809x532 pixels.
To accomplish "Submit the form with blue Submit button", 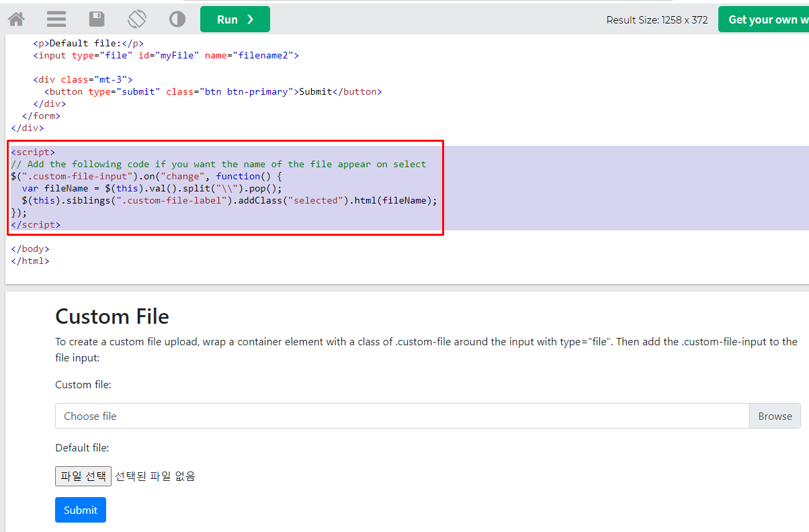I will tap(81, 510).
